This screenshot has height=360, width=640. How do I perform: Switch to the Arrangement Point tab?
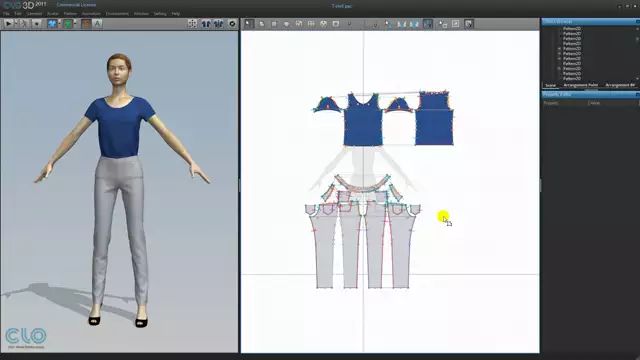coord(580,85)
